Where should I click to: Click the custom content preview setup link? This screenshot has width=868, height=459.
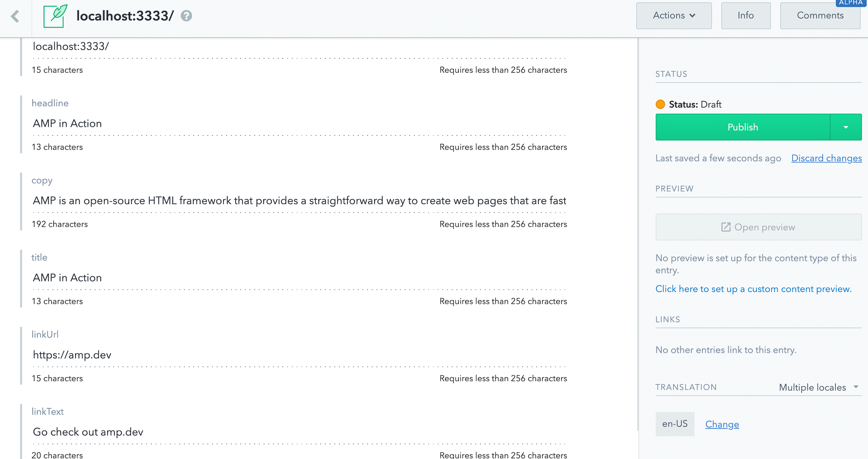[753, 289]
